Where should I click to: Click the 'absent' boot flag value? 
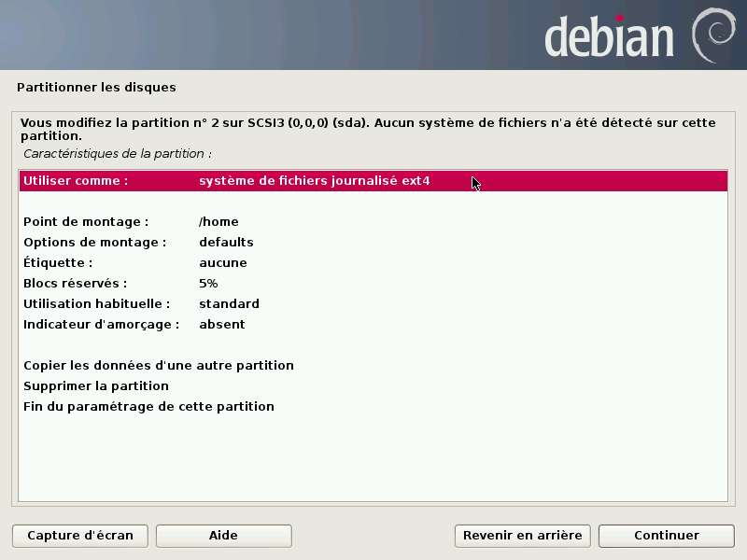tap(222, 325)
